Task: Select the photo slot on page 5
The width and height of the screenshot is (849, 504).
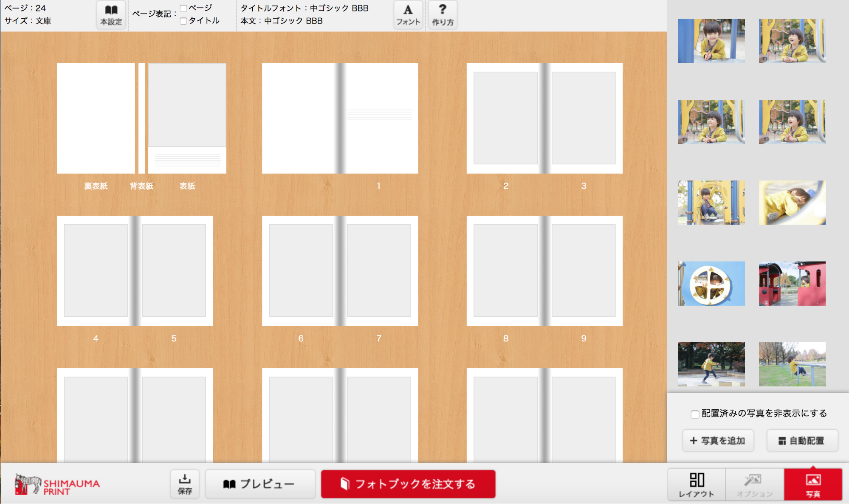Action: click(174, 270)
